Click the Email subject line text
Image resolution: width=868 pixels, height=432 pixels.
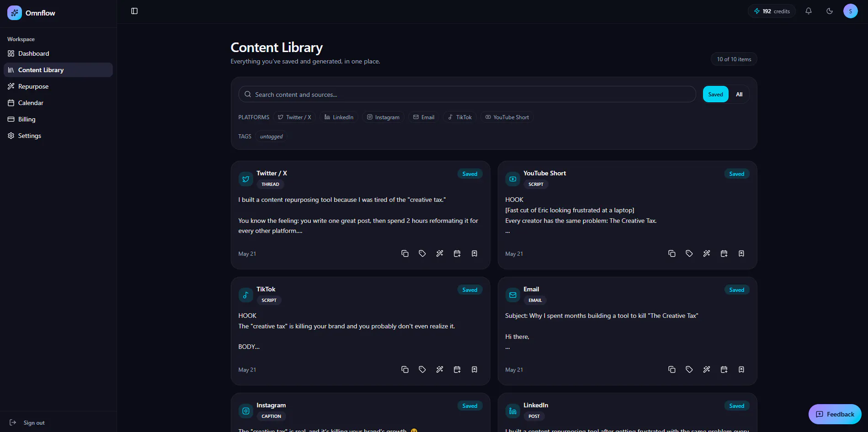[x=602, y=316]
